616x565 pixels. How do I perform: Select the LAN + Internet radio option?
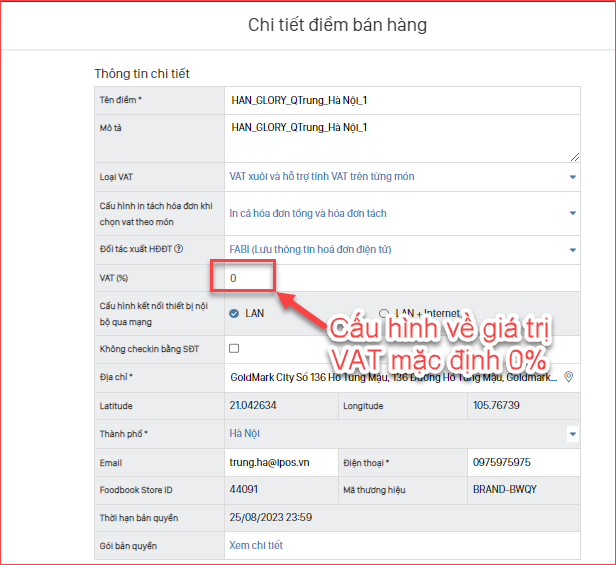tap(384, 313)
